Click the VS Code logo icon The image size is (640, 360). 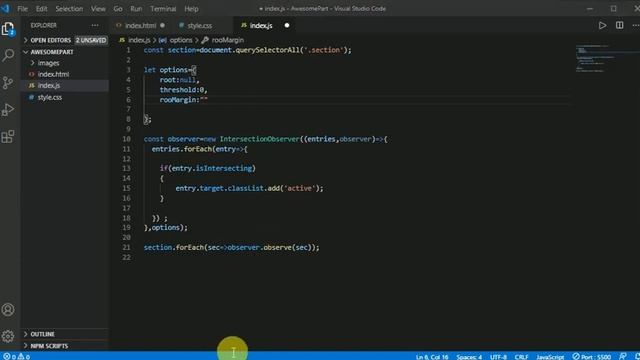coord(5,8)
